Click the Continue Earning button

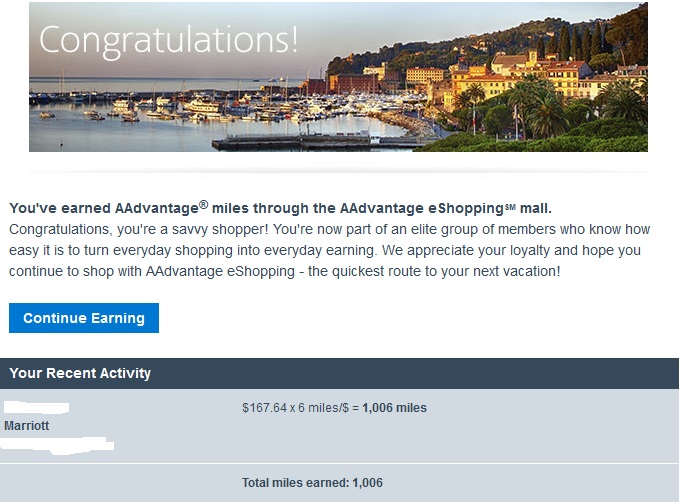[84, 318]
